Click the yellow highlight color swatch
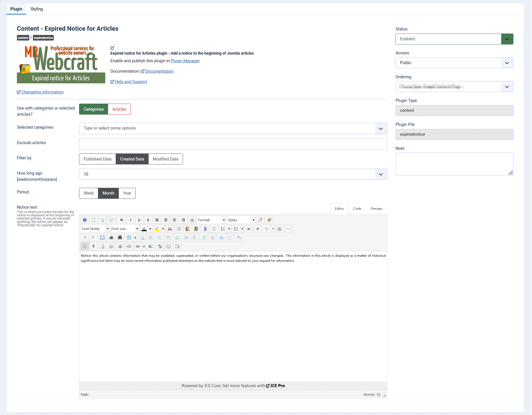The height and width of the screenshot is (415, 532). tap(157, 229)
